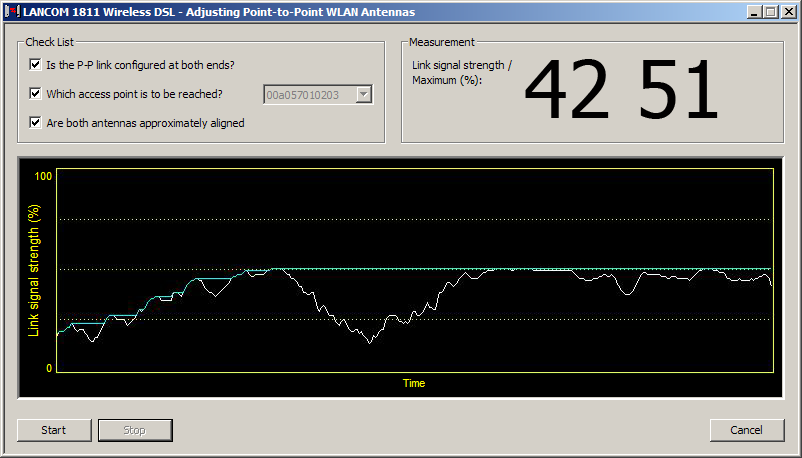Screen dimensions: 802x458
Task: Click the LANCOM icon in the title bar
Action: tap(10, 12)
